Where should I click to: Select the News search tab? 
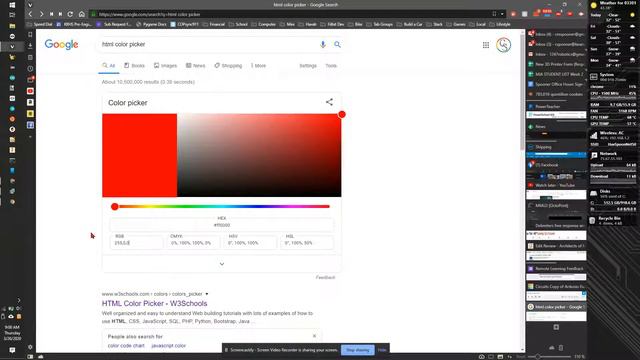(196, 65)
